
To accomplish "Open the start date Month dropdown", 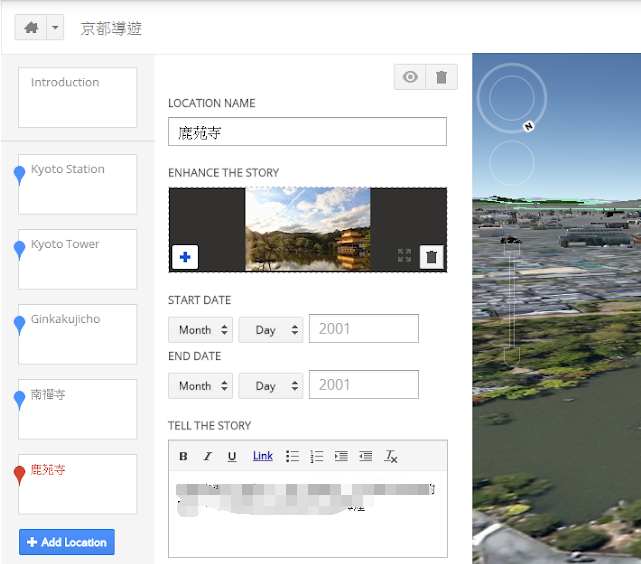I will 200,330.
